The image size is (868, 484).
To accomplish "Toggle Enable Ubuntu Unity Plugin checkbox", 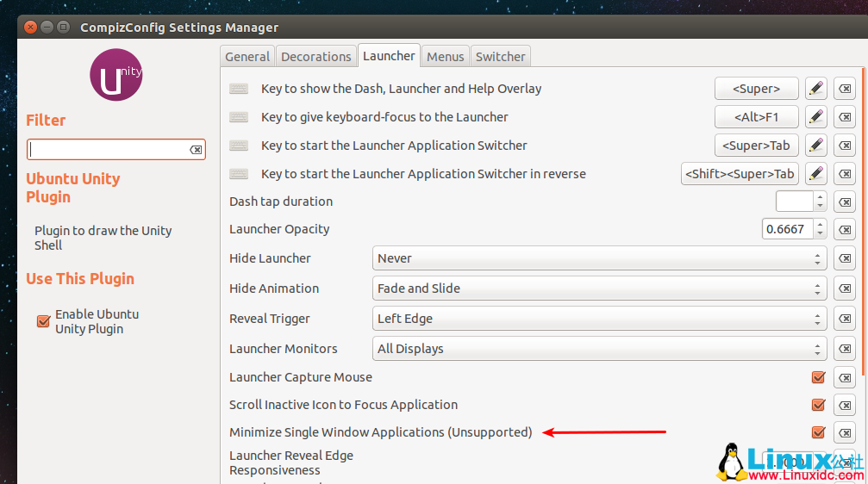I will [x=43, y=321].
